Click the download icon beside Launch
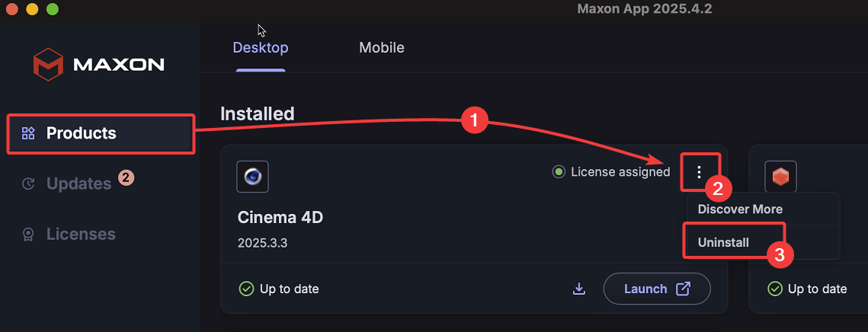 point(579,289)
